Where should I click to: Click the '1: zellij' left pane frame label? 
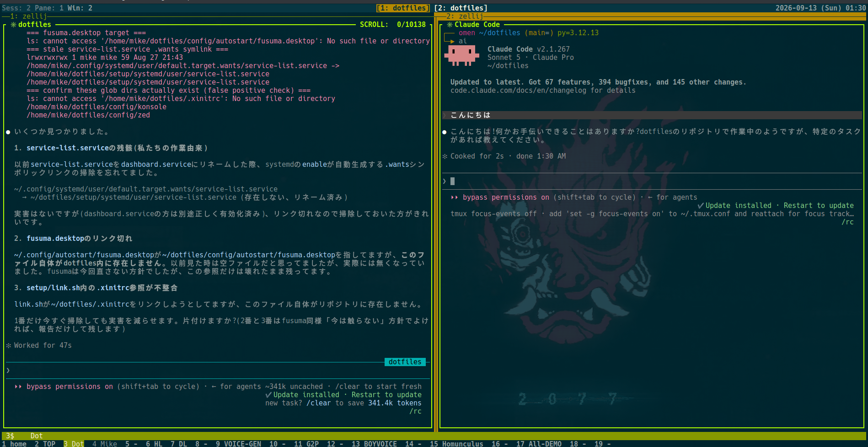click(28, 16)
